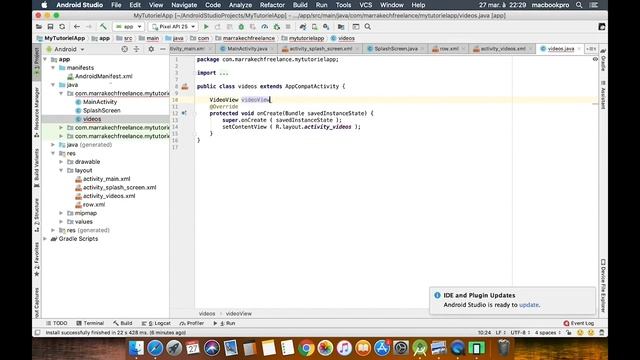Click Sync Project with Gradle Files icon

[x=303, y=27]
